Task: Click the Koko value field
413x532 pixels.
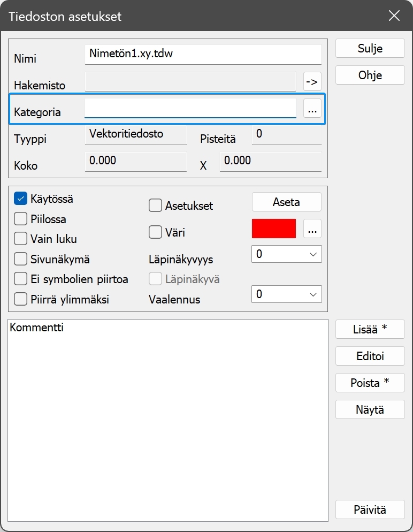Action: (136, 162)
